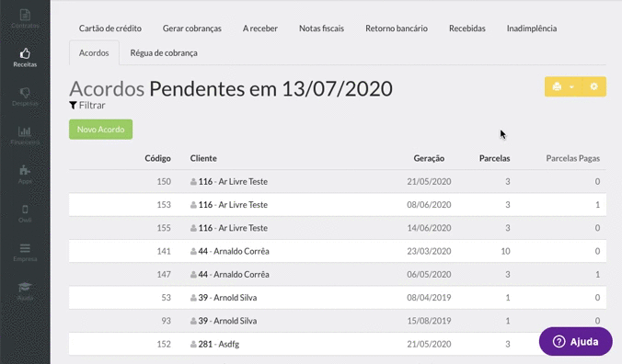622x364 pixels.
Task: Open the yellow settings gear button
Action: tap(593, 86)
